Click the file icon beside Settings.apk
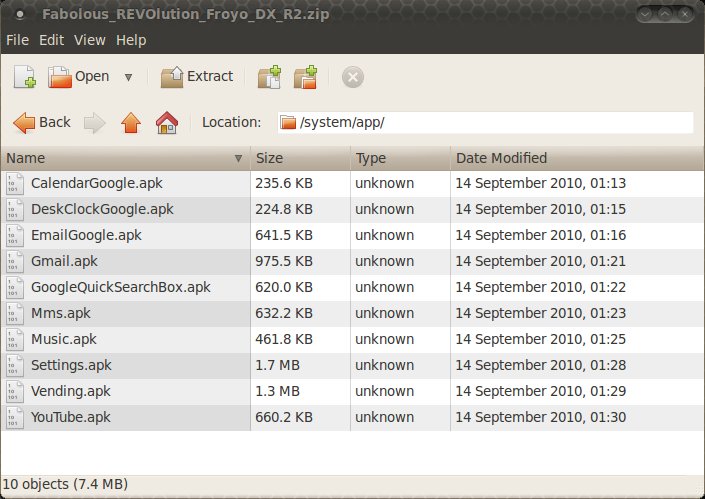 pos(14,365)
